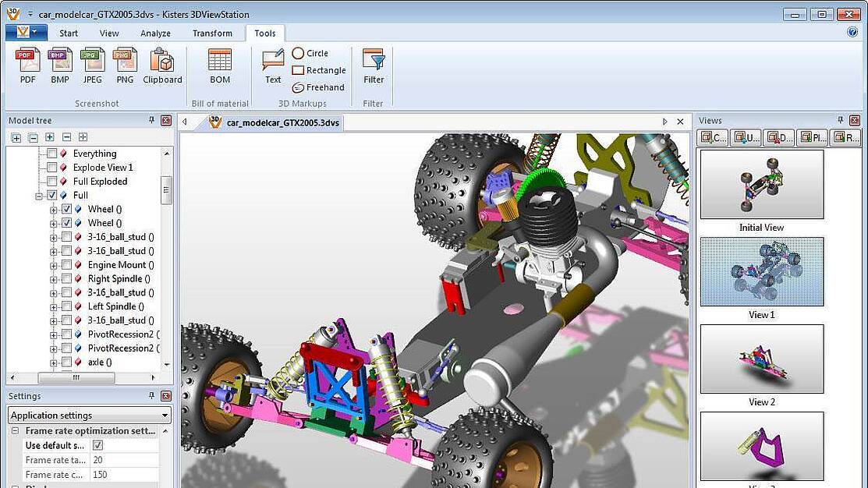Expand the Right Spindle node
This screenshot has width=868, height=488.
[53, 279]
